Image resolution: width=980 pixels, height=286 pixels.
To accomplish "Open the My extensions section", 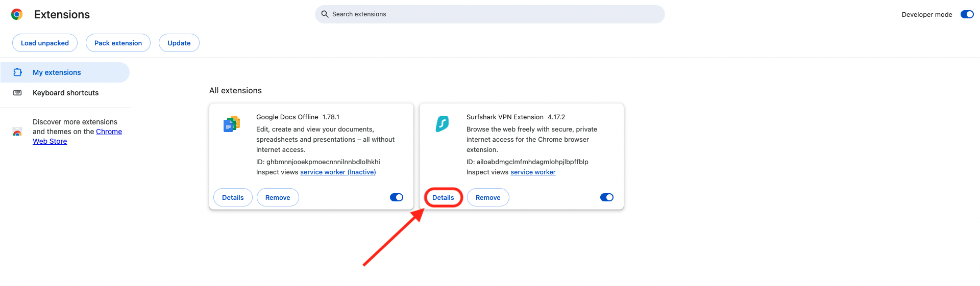I will coord(57,72).
